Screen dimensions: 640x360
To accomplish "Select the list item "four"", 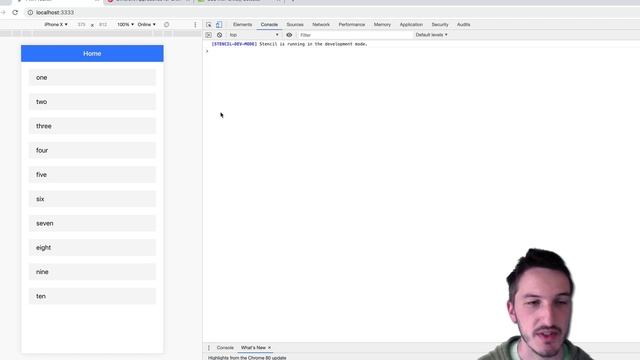I will point(92,150).
